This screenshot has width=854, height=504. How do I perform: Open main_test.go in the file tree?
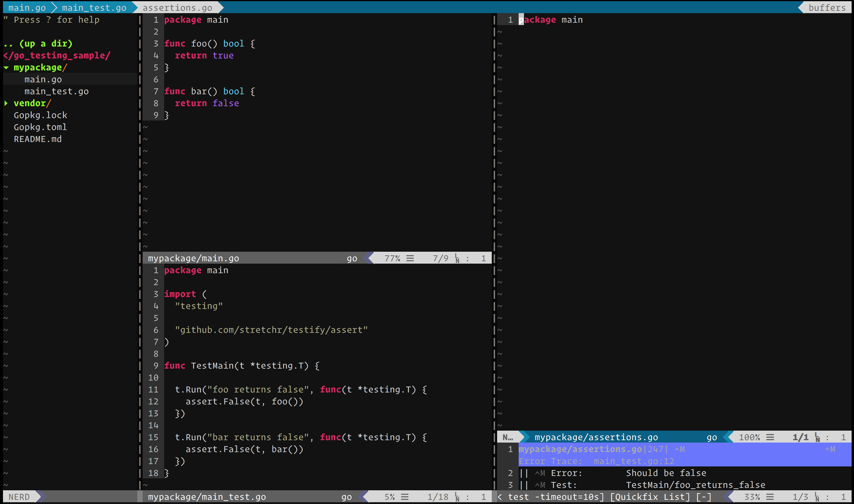coord(56,91)
